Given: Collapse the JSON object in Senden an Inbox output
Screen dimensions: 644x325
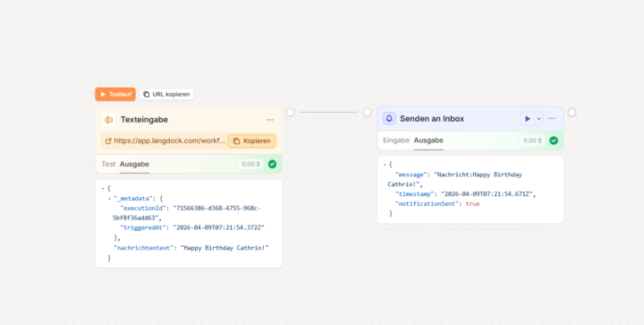Looking at the screenshot, I should pos(385,165).
